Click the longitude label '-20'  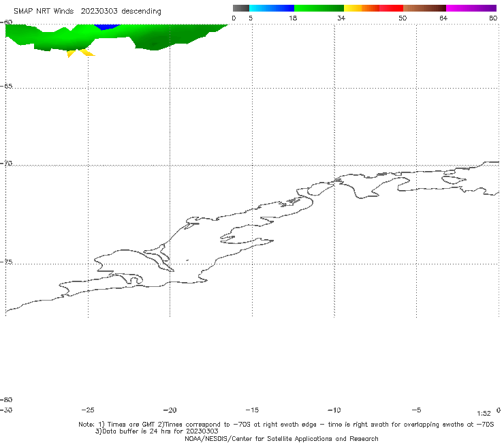[x=170, y=410]
